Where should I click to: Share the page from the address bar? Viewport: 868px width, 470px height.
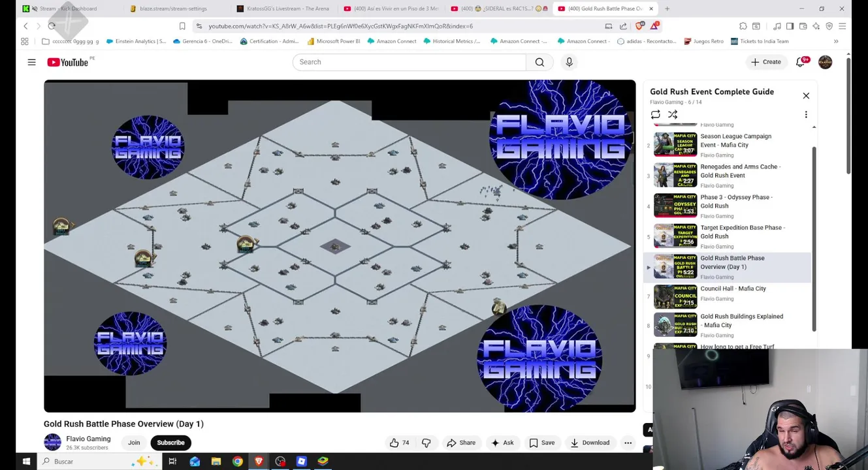coord(623,26)
